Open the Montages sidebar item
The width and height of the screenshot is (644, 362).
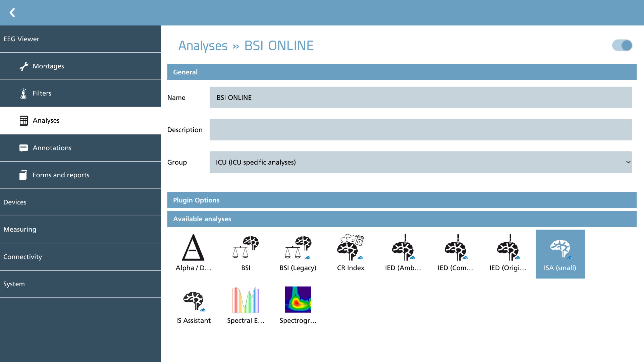pyautogui.click(x=80, y=66)
